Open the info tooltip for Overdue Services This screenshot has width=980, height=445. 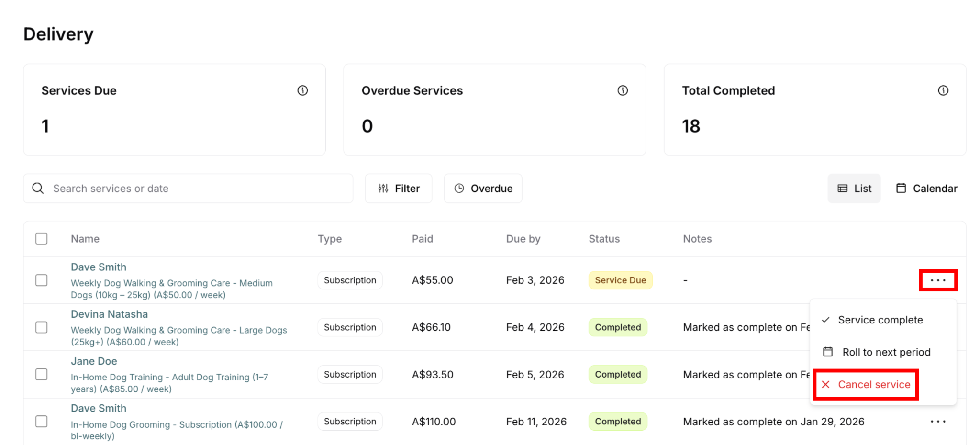(x=623, y=90)
